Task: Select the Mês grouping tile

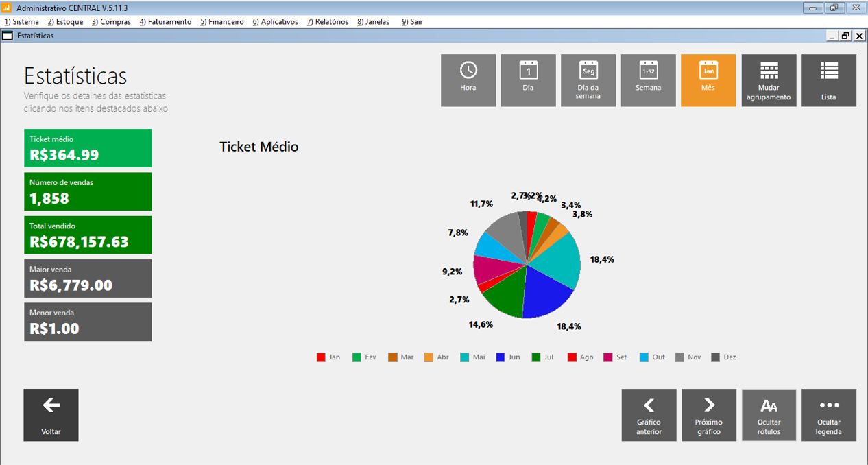Action: click(708, 80)
